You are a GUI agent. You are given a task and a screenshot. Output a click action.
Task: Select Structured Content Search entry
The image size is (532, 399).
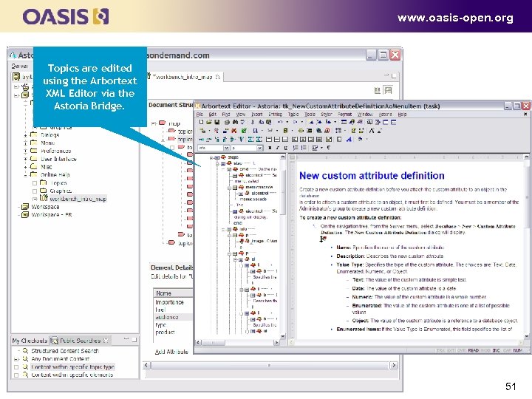(65, 351)
